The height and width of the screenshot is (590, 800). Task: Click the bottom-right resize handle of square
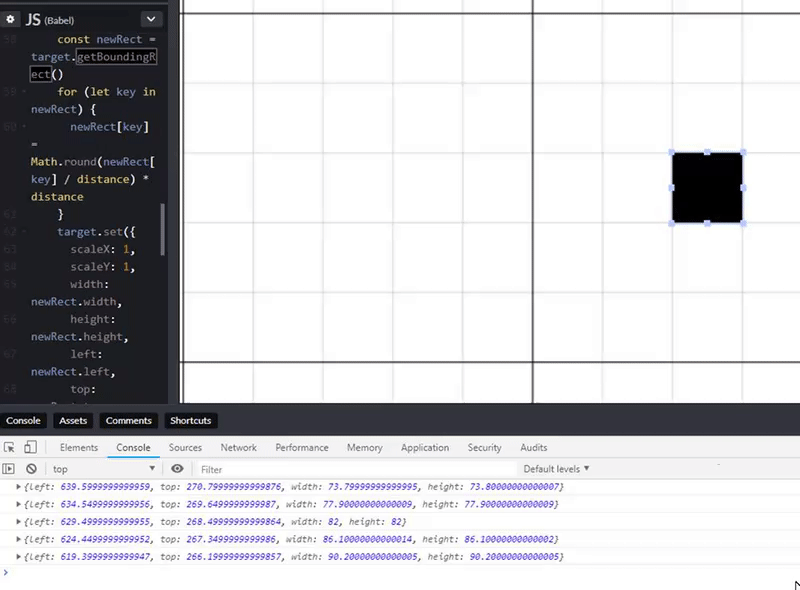pos(743,223)
